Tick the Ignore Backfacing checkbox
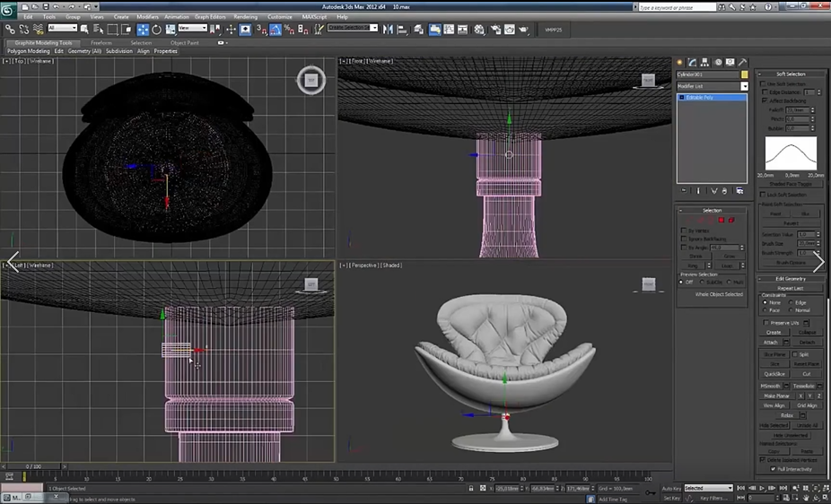Image resolution: width=831 pixels, height=504 pixels. 684,239
